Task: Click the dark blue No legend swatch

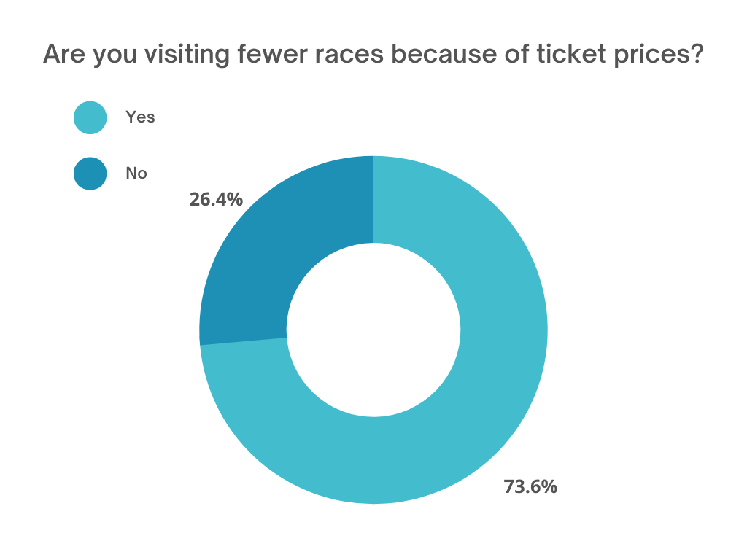Action: coord(90,174)
